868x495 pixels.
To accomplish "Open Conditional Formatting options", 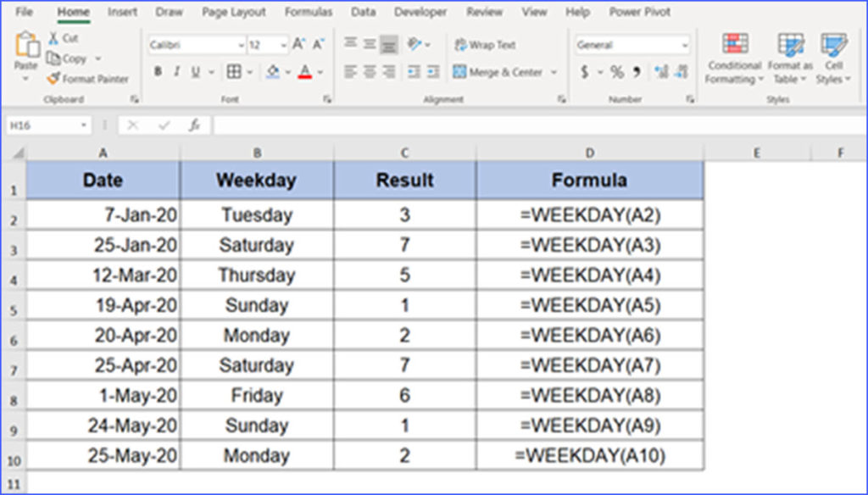I will pyautogui.click(x=732, y=58).
